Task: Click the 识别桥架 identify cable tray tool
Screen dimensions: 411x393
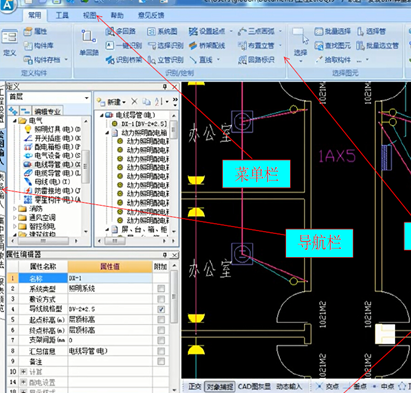Action: (x=124, y=60)
